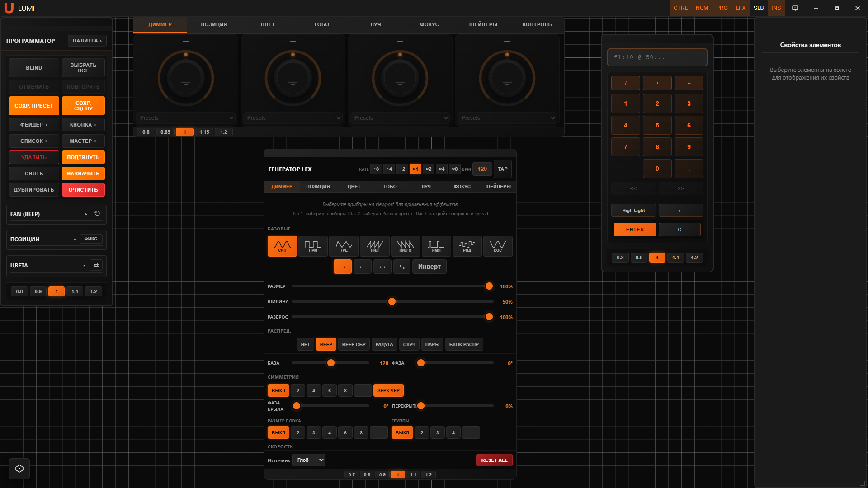Select the sawtooth ПИЛ waveform icon

(374, 246)
